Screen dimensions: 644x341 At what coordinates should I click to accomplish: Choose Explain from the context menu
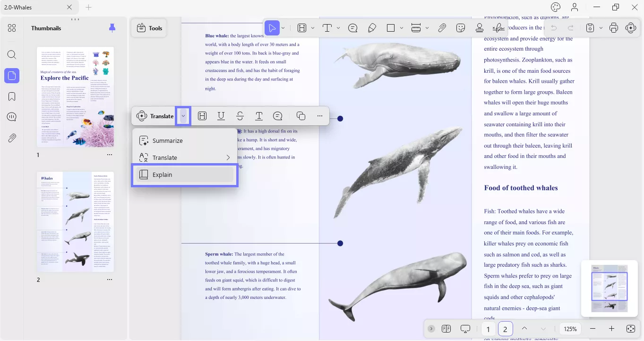point(162,175)
